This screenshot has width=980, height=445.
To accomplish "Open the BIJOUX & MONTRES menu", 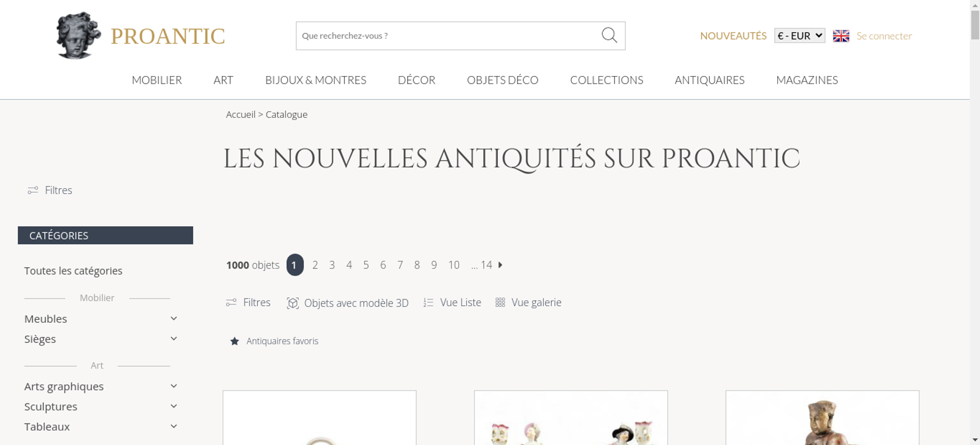I will pyautogui.click(x=316, y=80).
